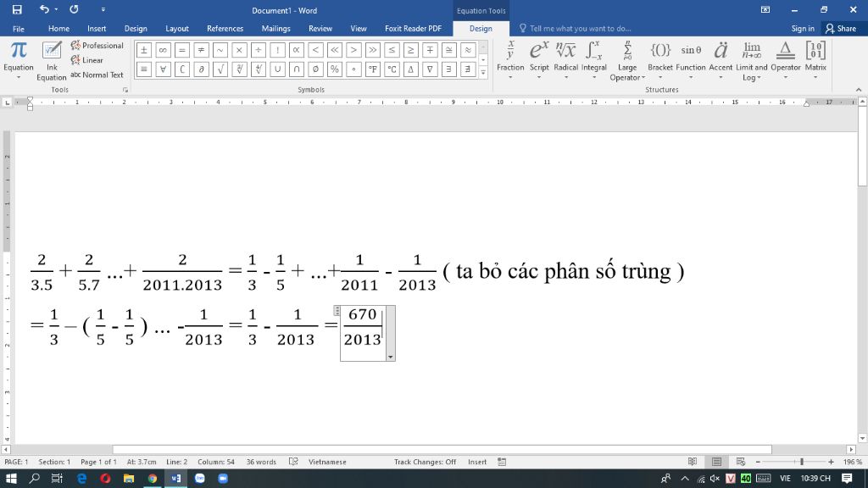Open the Integral structures dropdown
Viewport: 868px width, 488px height.
coord(594,60)
